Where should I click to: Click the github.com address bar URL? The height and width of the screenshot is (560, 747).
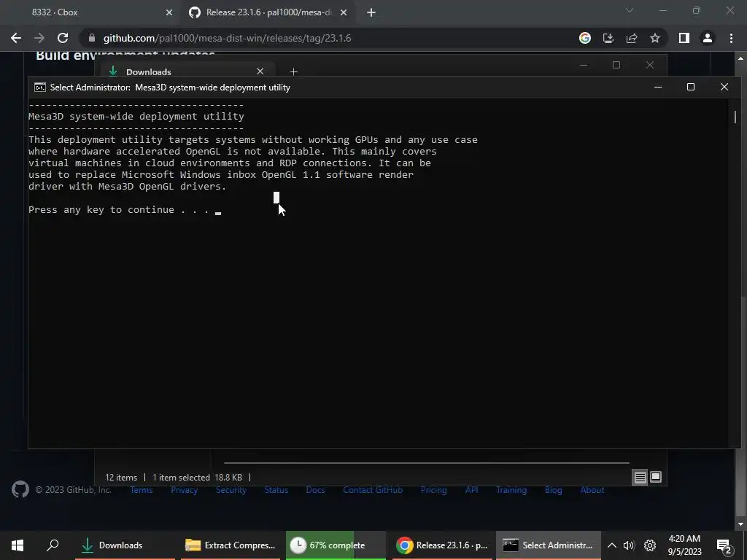[228, 38]
